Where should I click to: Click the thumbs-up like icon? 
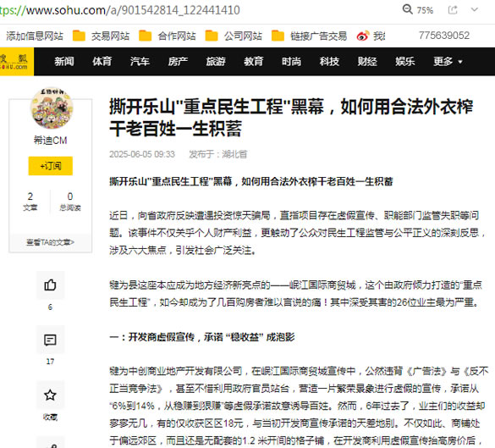click(50, 285)
